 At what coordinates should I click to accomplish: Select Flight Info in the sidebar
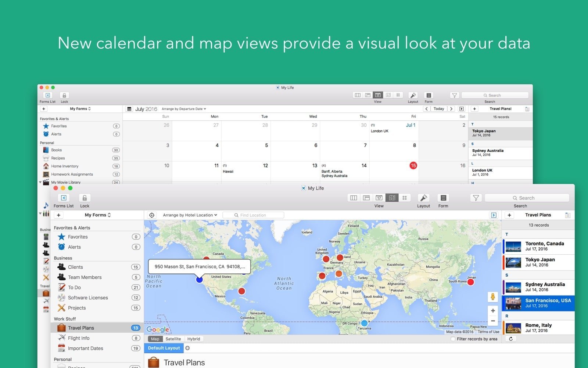click(79, 338)
